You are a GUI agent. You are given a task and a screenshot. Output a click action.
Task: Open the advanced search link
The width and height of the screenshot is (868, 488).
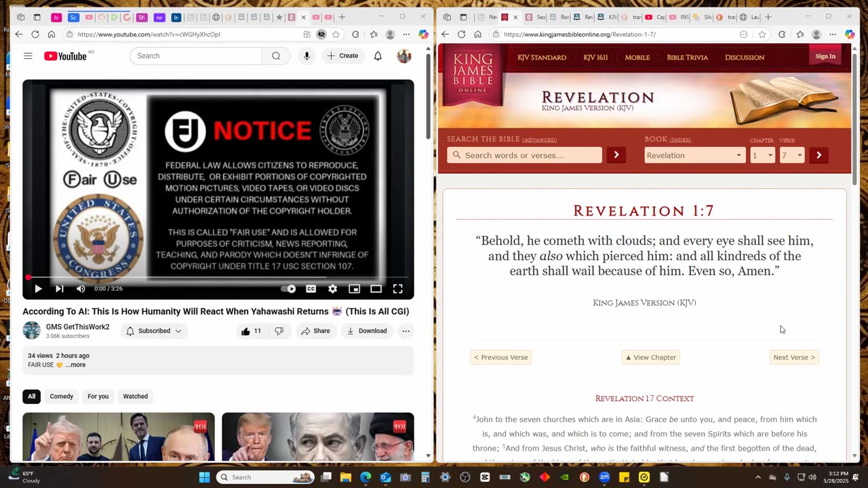pyautogui.click(x=539, y=140)
